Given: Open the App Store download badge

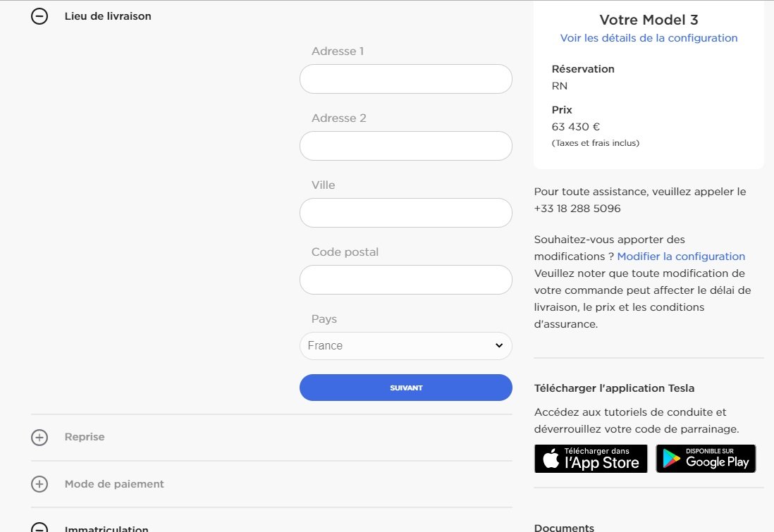Looking at the screenshot, I should pos(591,459).
